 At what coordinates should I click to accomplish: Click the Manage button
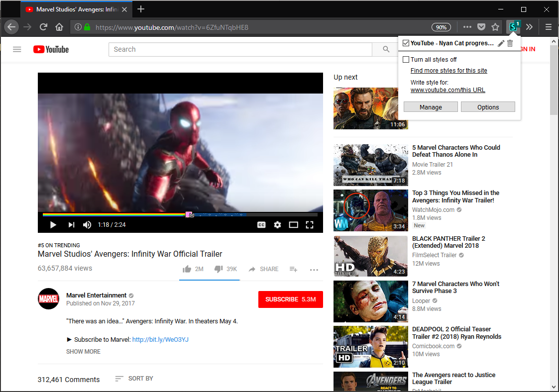[x=431, y=107]
